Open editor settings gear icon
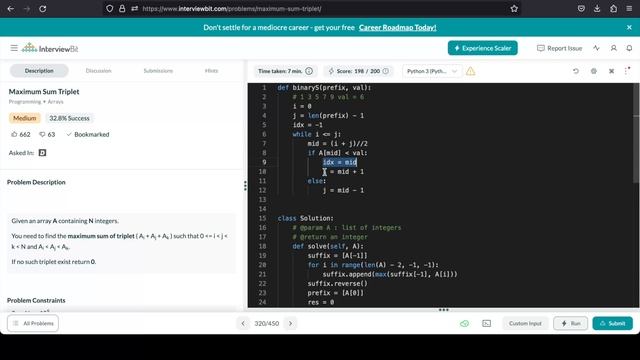This screenshot has width=640, height=360. coord(594,71)
